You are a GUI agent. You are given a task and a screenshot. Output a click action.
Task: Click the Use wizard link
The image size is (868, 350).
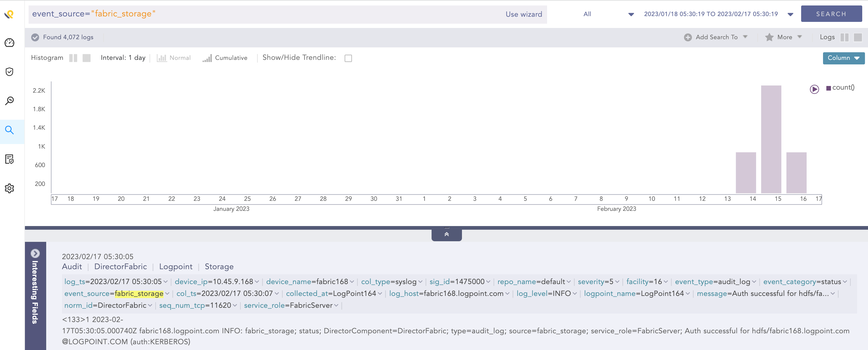coord(524,14)
